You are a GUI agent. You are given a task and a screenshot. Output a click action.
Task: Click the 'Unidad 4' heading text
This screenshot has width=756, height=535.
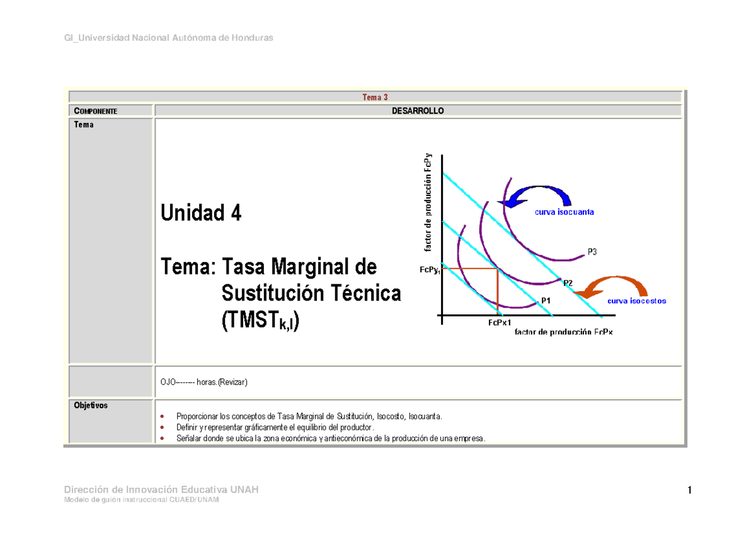201,213
